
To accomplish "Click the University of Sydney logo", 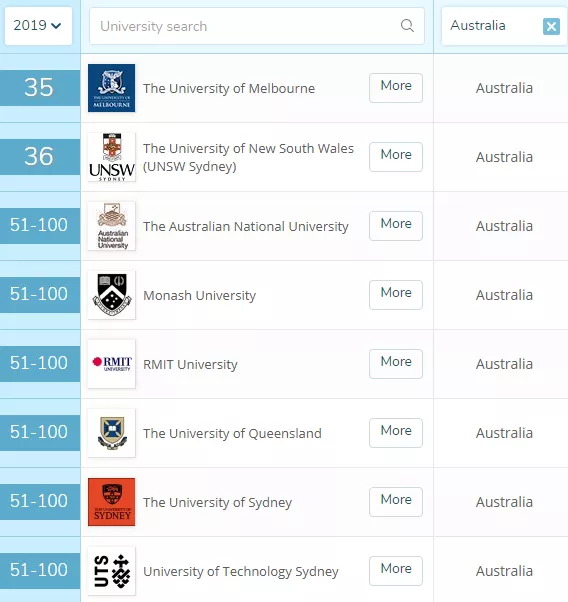I will (x=111, y=502).
